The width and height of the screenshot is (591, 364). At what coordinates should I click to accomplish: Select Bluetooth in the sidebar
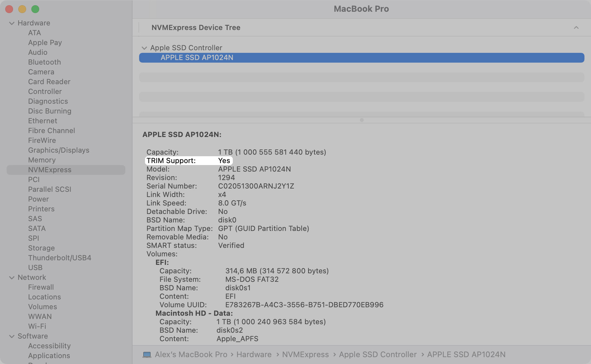click(44, 62)
